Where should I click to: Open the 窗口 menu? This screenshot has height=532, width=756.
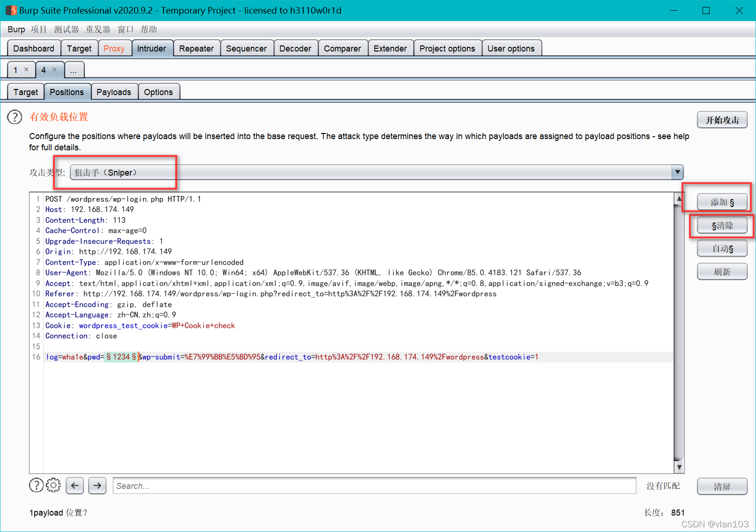click(x=126, y=30)
